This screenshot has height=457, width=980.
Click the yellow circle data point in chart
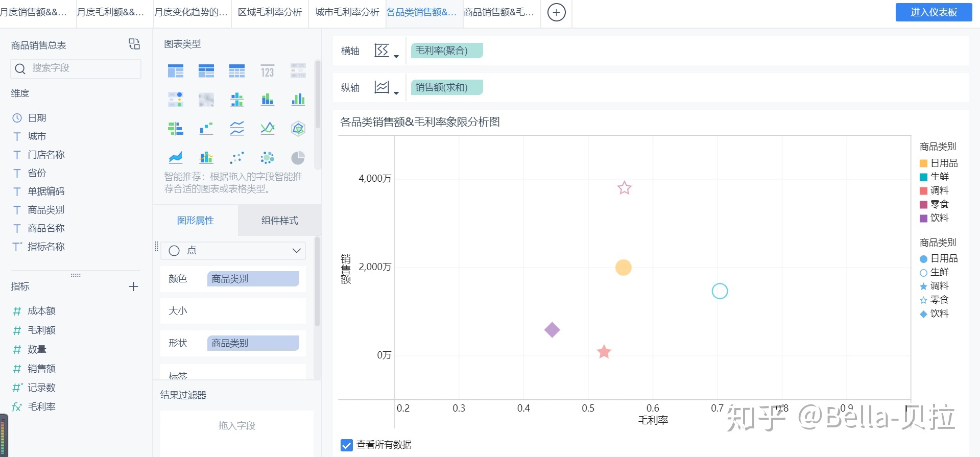[x=623, y=268]
